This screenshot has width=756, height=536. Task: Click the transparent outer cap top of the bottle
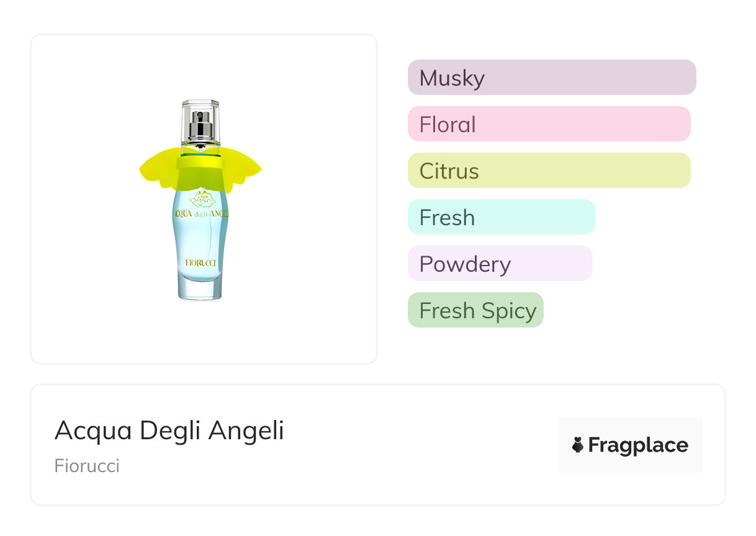click(x=200, y=104)
